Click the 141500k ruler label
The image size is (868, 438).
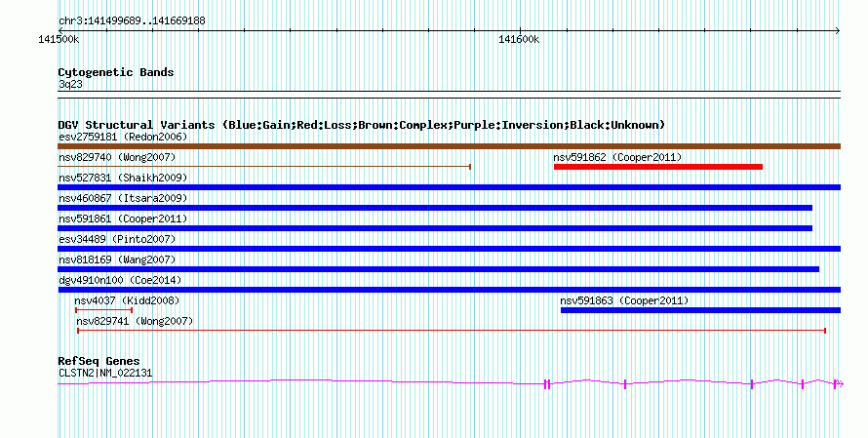point(59,40)
